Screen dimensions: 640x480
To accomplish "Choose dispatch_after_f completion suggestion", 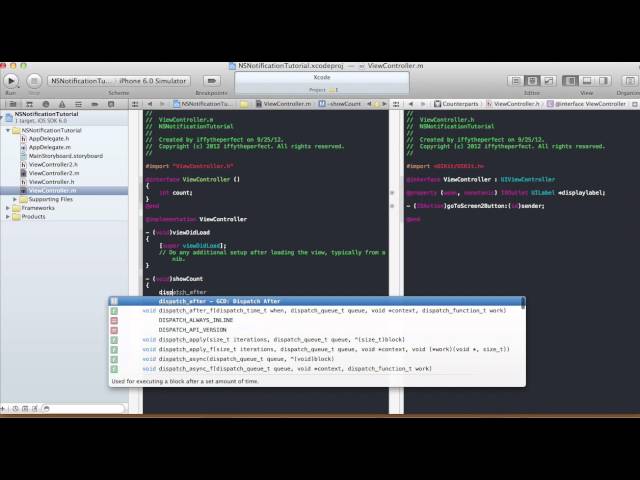I will point(315,311).
